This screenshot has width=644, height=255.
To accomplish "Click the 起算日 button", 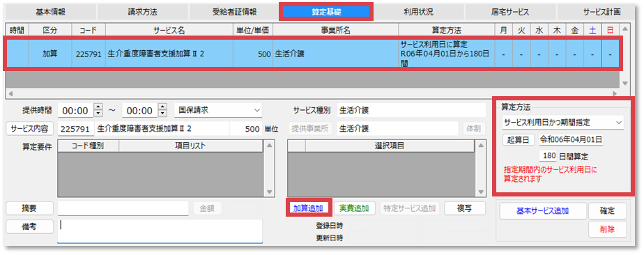I will pyautogui.click(x=519, y=139).
